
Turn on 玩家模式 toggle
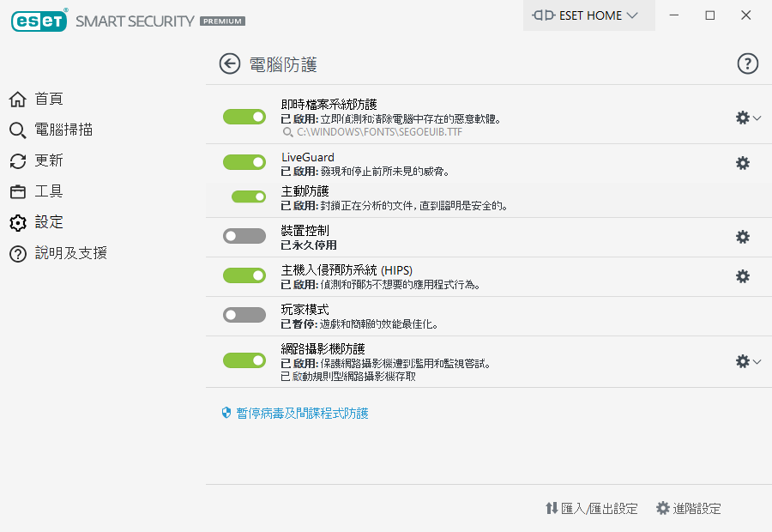pos(244,315)
